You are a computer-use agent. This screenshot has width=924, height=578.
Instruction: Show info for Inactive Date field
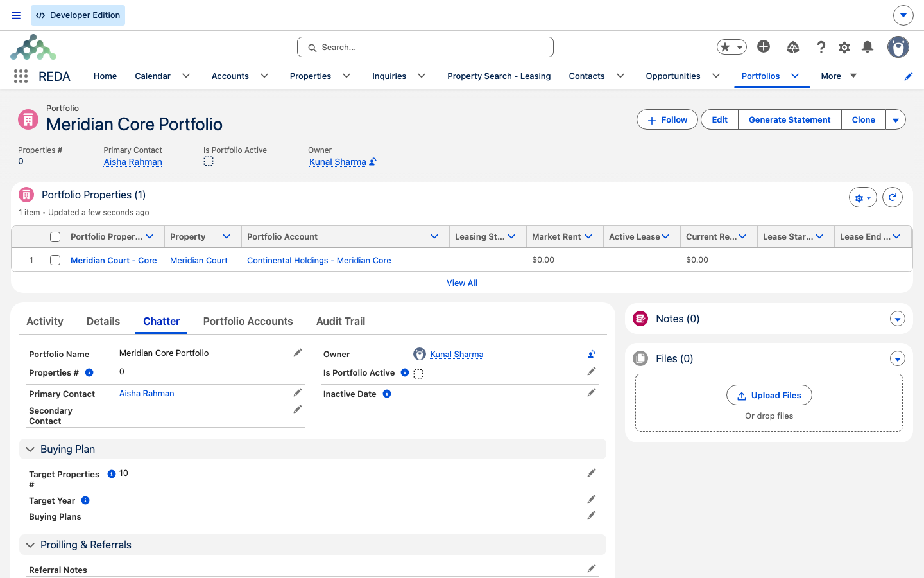tap(387, 394)
